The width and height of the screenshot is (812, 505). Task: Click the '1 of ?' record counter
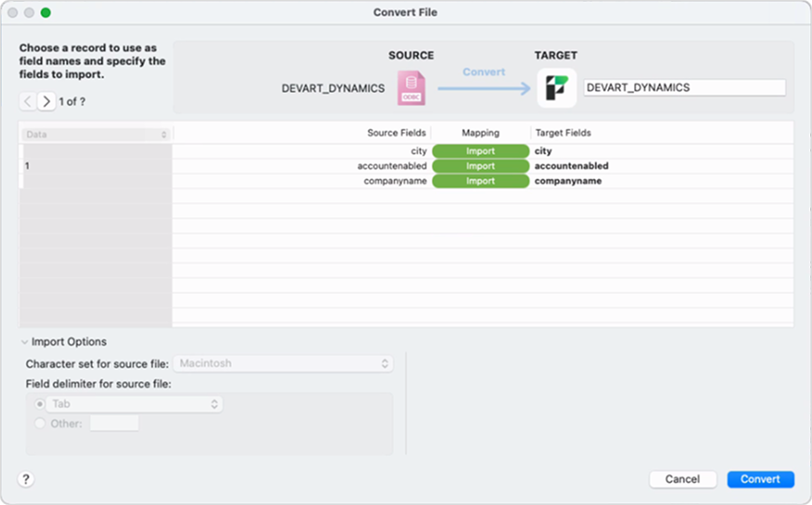pos(72,102)
